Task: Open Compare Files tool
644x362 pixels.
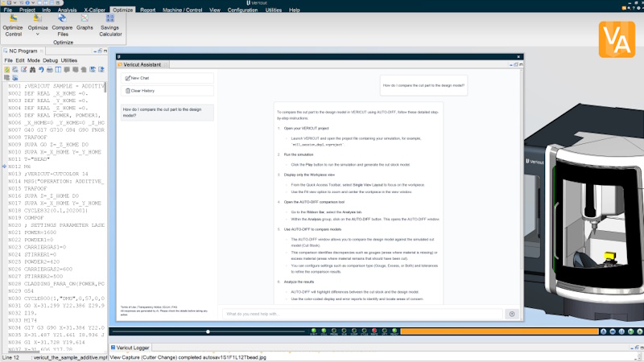Action: (63, 26)
